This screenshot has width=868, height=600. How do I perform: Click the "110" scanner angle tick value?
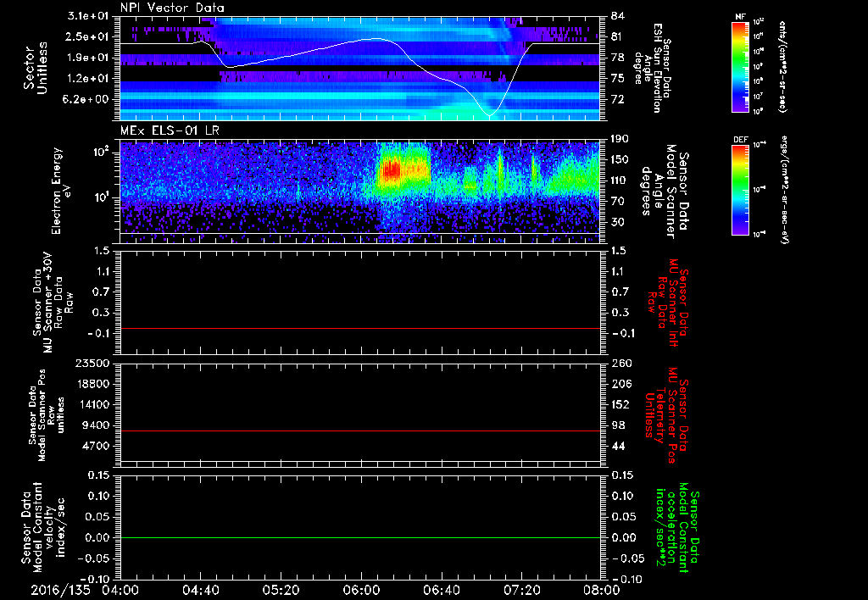click(x=620, y=181)
